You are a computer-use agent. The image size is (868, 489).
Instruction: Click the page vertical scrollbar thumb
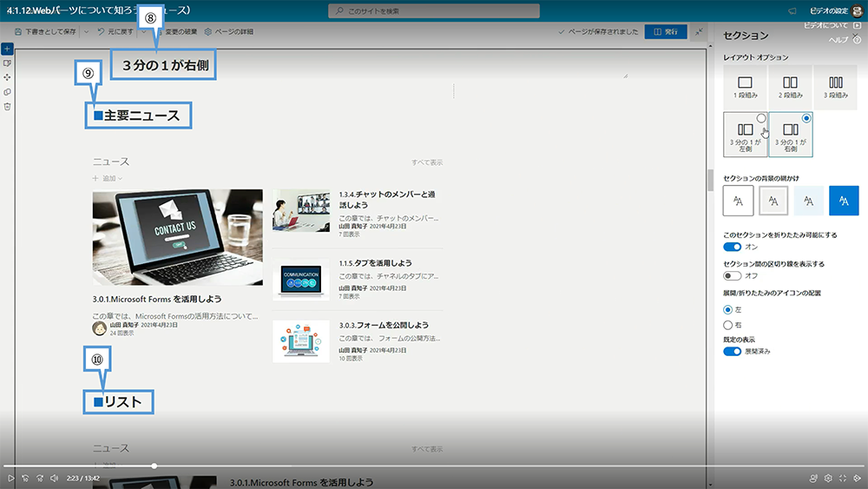[711, 180]
